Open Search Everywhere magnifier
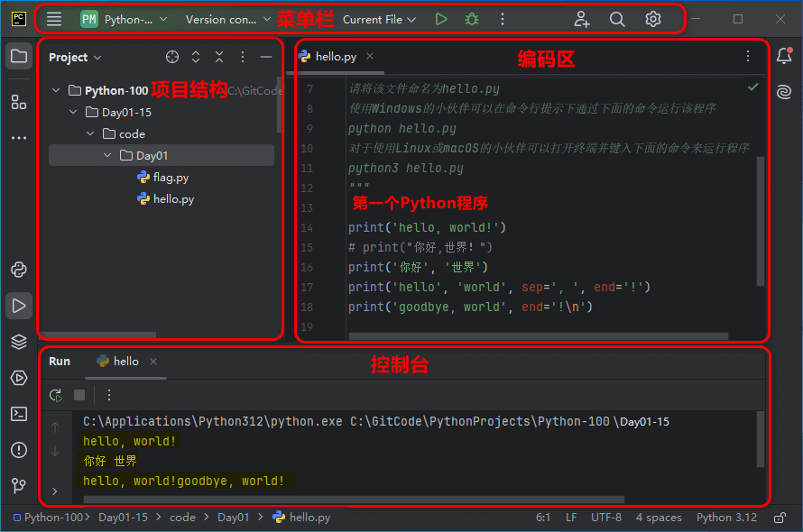 (617, 19)
